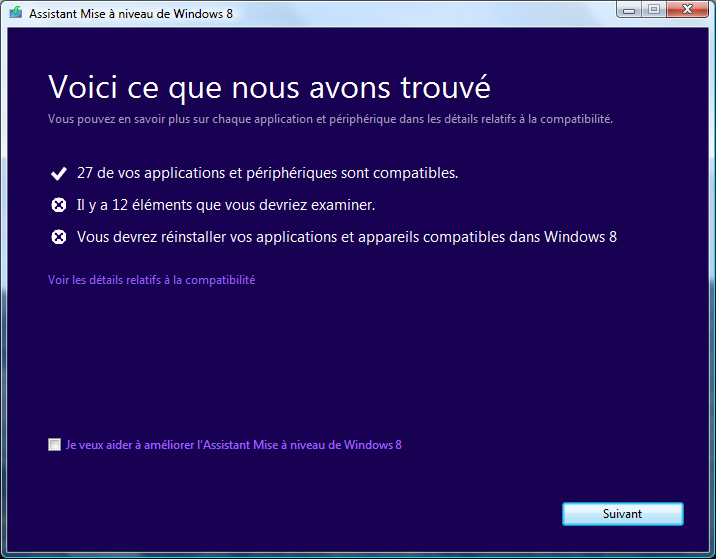Click 'Je veux aider à améliorer' label
This screenshot has width=717, height=560.
(x=234, y=445)
